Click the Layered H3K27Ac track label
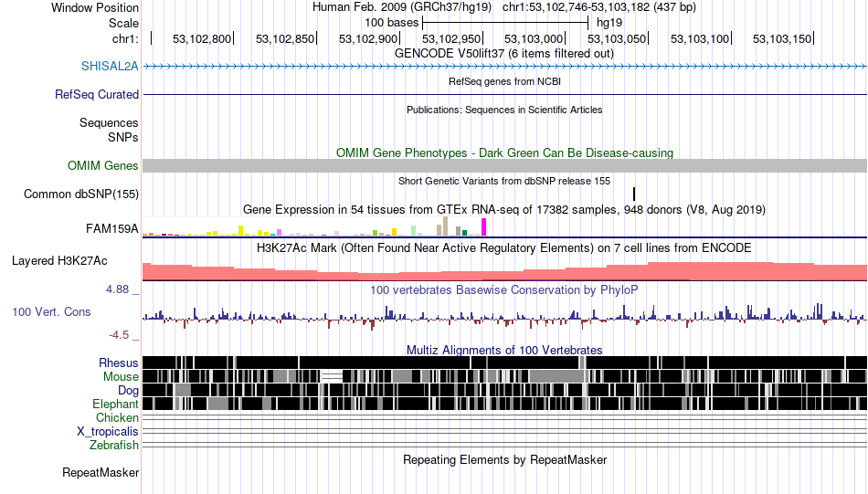Image resolution: width=868 pixels, height=494 pixels. pos(59,261)
